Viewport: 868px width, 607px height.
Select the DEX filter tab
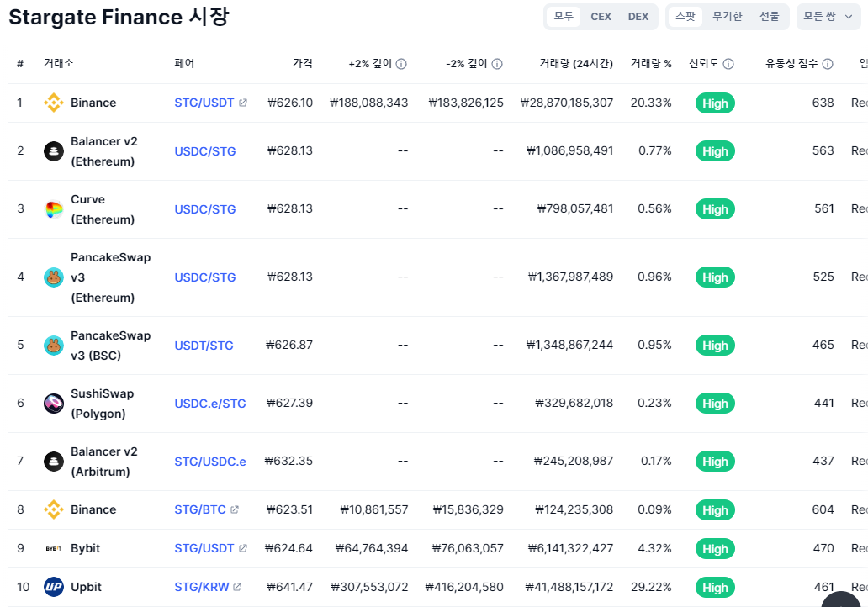click(638, 17)
